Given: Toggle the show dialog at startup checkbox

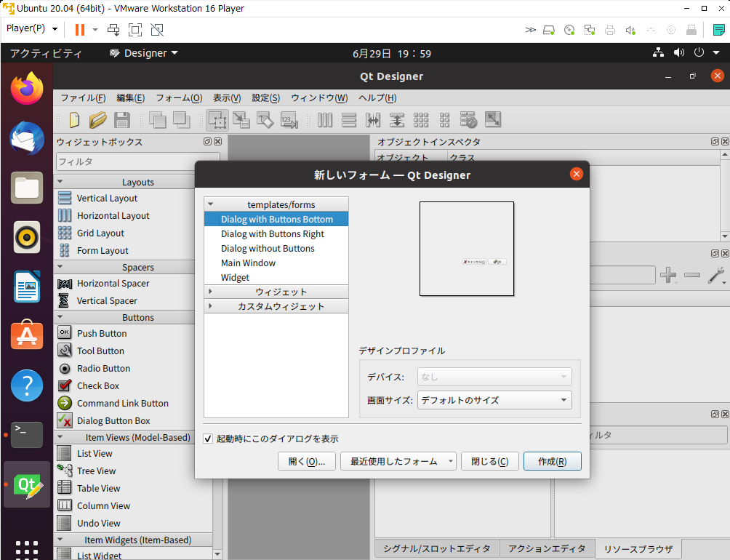Looking at the screenshot, I should coord(208,439).
